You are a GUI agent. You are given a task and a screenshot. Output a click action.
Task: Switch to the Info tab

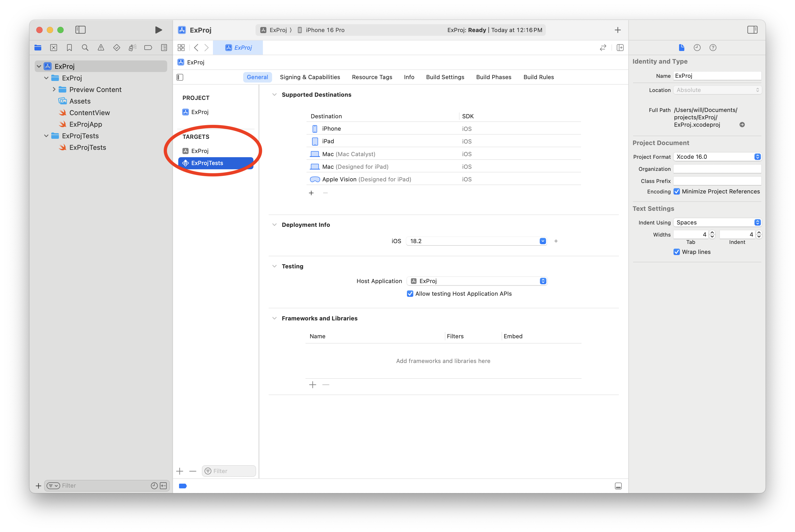coord(409,77)
